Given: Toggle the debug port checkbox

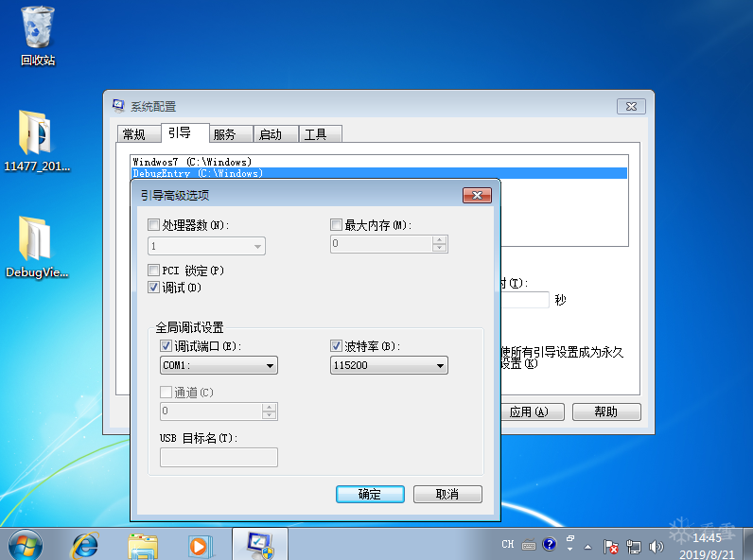Looking at the screenshot, I should coord(166,345).
